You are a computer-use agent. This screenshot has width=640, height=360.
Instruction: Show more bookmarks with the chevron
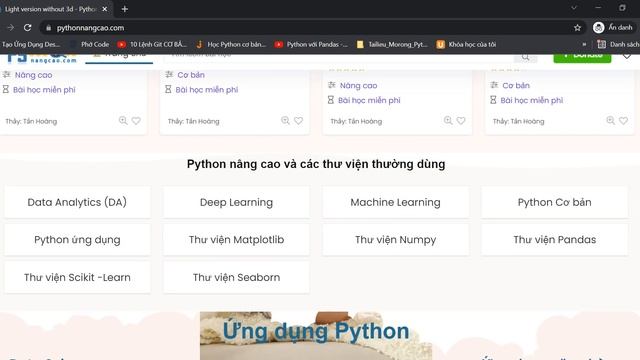point(584,44)
